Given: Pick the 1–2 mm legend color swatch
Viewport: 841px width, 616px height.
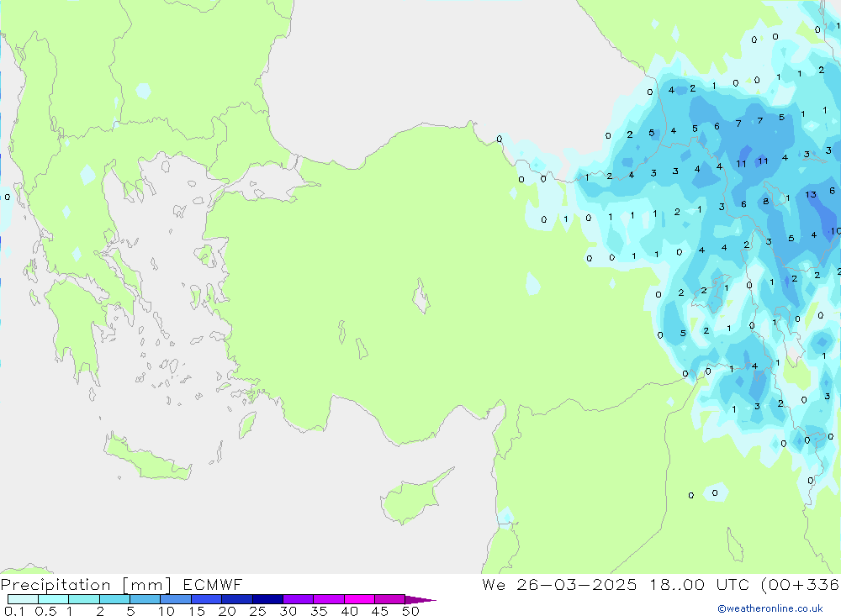Looking at the screenshot, I should coord(84,599).
